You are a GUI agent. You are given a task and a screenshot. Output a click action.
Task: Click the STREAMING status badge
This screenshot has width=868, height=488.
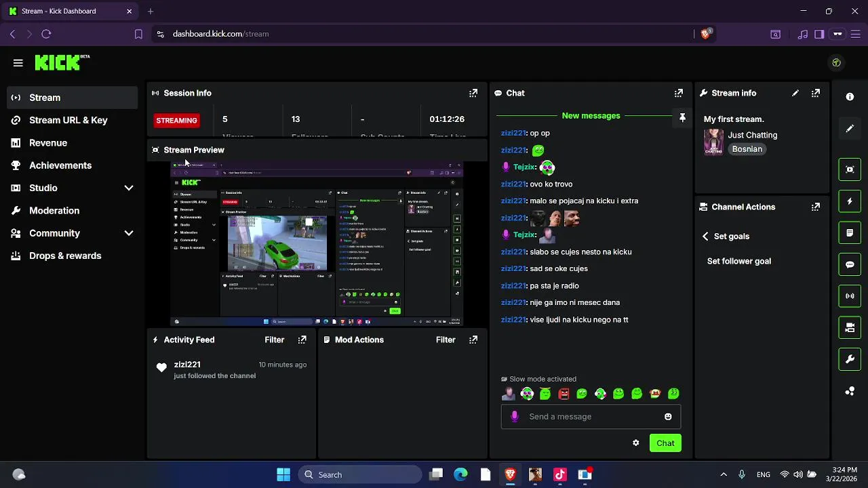tap(176, 121)
